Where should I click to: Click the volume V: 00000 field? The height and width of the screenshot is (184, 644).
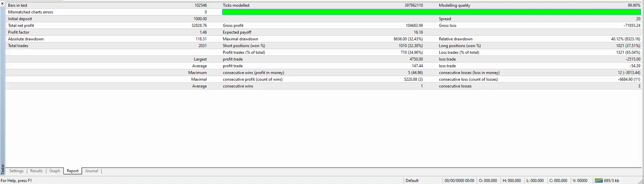[580, 181]
